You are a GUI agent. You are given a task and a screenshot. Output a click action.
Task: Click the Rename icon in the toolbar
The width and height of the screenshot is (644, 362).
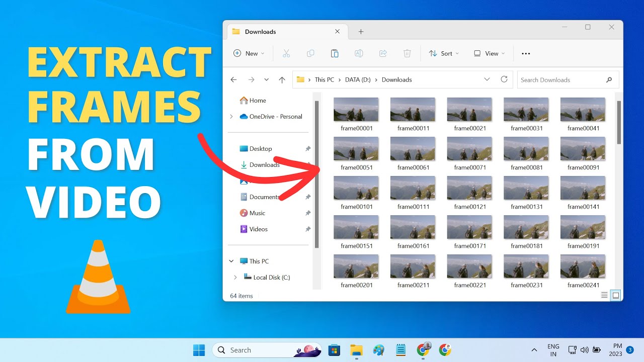[x=359, y=53]
